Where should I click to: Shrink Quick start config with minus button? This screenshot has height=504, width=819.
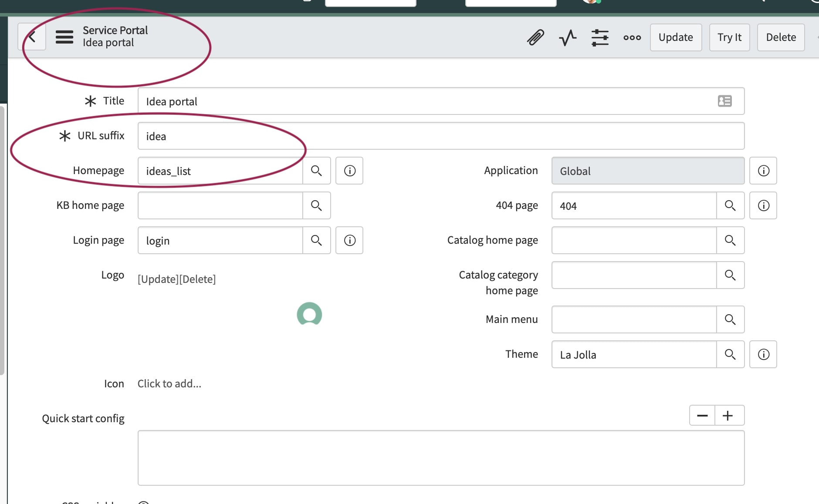(x=702, y=415)
